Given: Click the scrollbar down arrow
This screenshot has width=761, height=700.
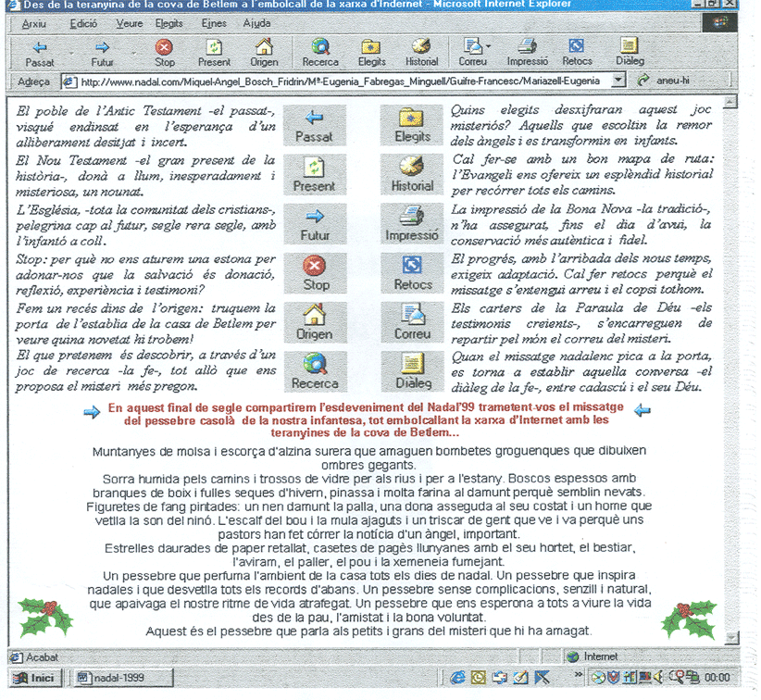Looking at the screenshot, I should coord(730,638).
